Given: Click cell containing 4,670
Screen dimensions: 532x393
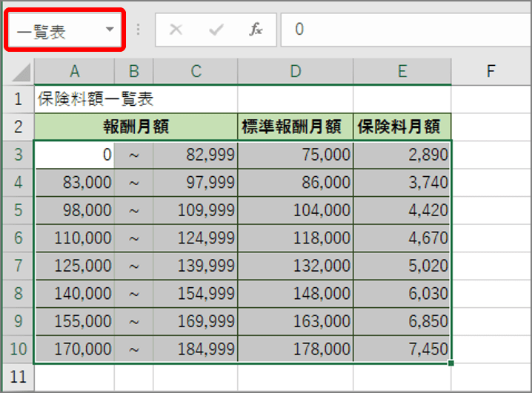Looking at the screenshot, I should (402, 238).
